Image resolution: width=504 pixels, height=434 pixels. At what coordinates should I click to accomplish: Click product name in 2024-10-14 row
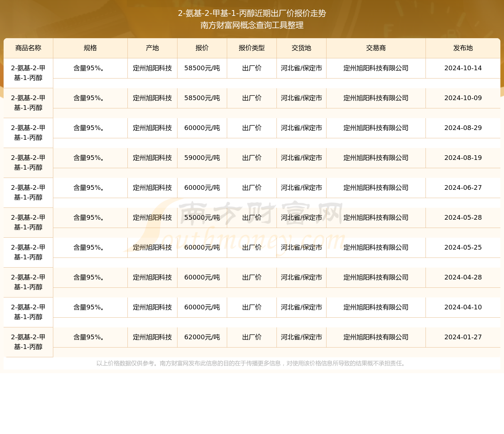(x=28, y=73)
